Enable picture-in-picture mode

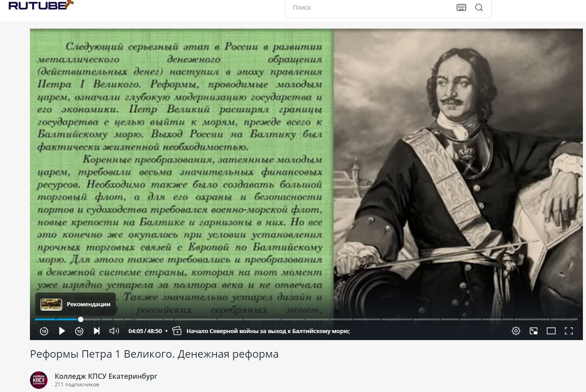[534, 331]
